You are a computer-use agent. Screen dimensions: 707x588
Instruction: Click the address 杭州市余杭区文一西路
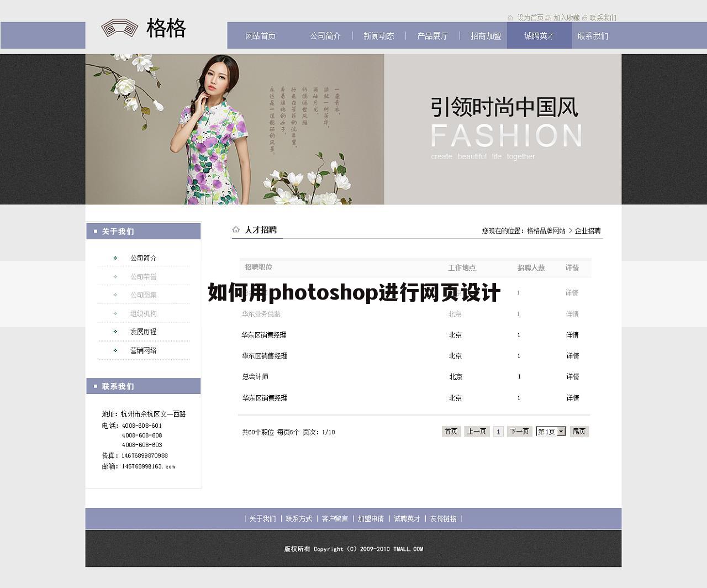point(154,414)
